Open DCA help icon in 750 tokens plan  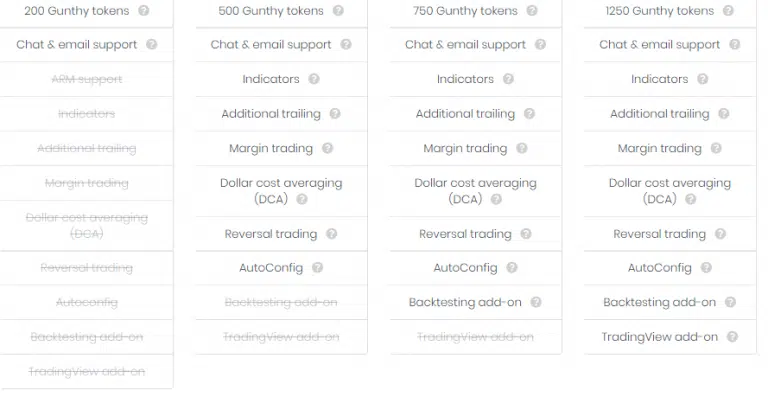pyautogui.click(x=496, y=199)
